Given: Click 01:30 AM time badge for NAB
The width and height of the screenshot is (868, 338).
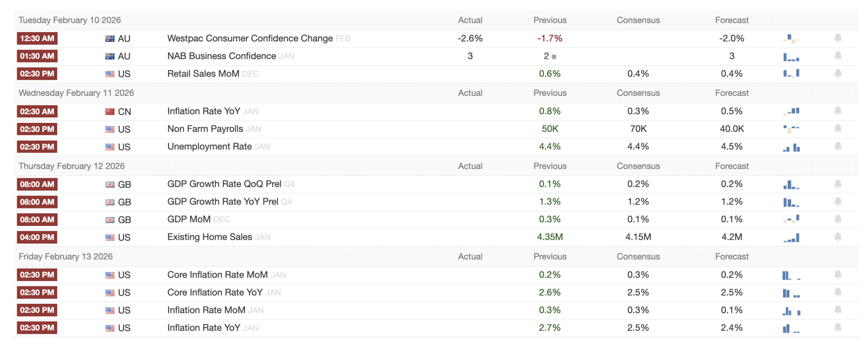Looking at the screenshot, I should [37, 56].
